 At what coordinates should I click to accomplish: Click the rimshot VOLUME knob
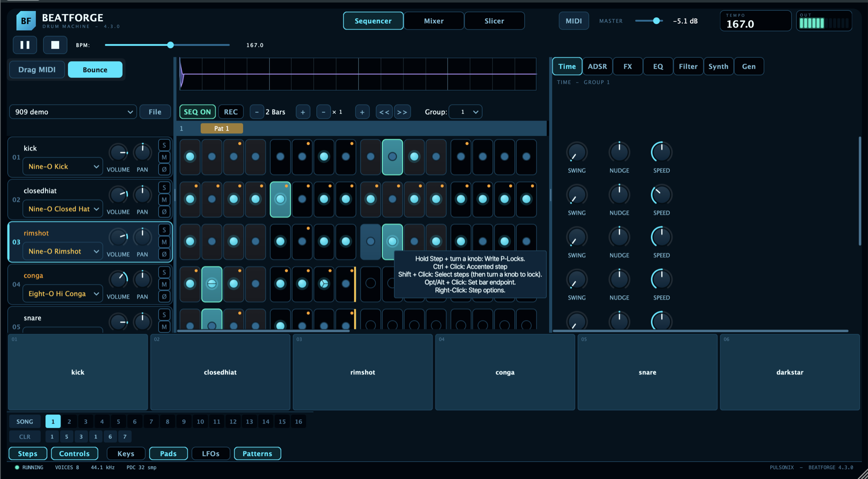[x=118, y=237]
